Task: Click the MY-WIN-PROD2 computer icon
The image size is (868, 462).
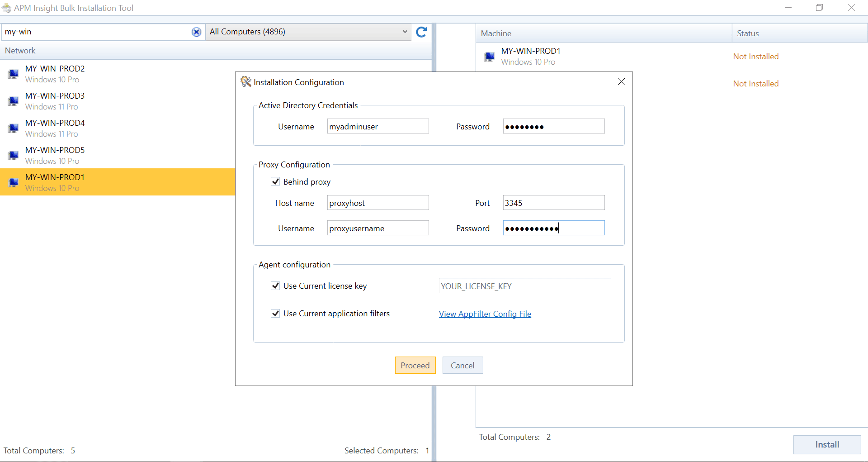Action: click(x=13, y=74)
